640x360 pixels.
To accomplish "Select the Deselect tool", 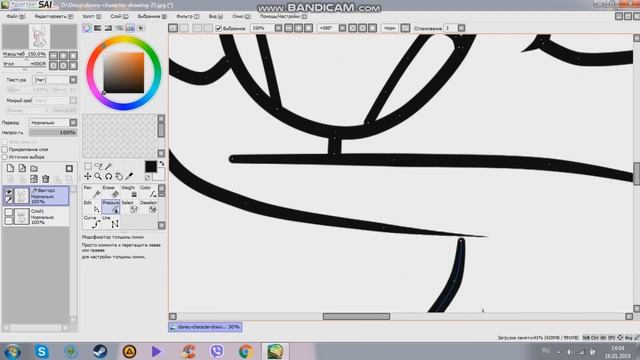I will 147,207.
